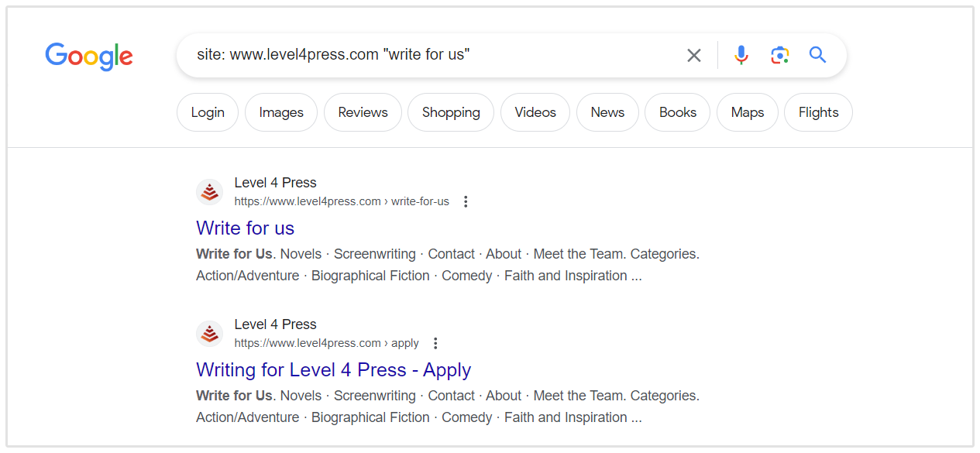Switch to Books results

(678, 112)
